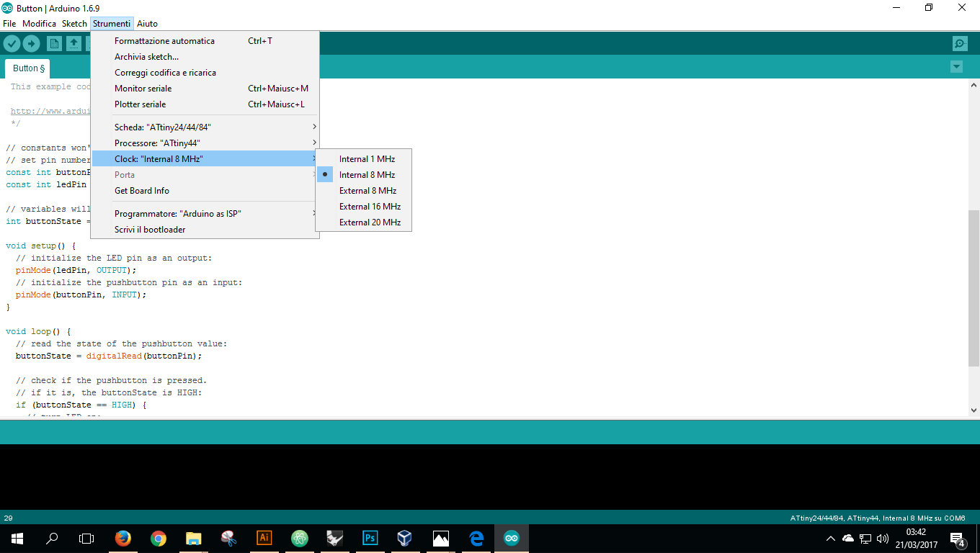Screen dimensions: 980x553
Task: Open the File menu
Action: pos(9,24)
